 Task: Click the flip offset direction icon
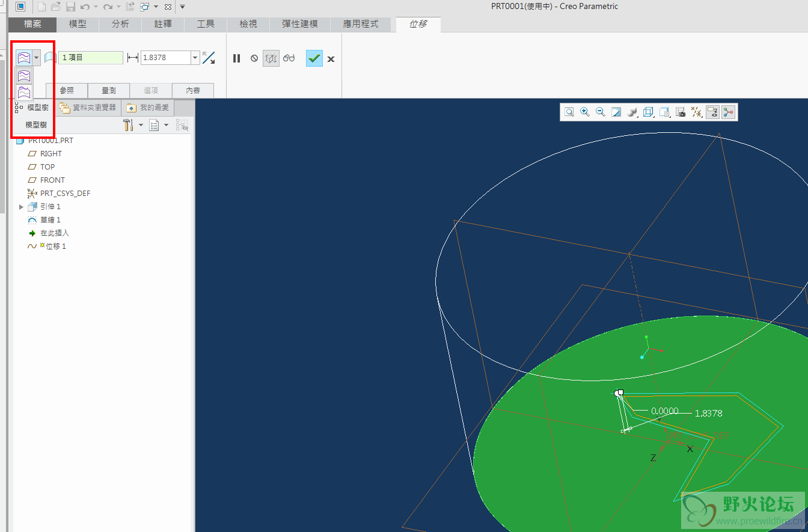tap(209, 58)
